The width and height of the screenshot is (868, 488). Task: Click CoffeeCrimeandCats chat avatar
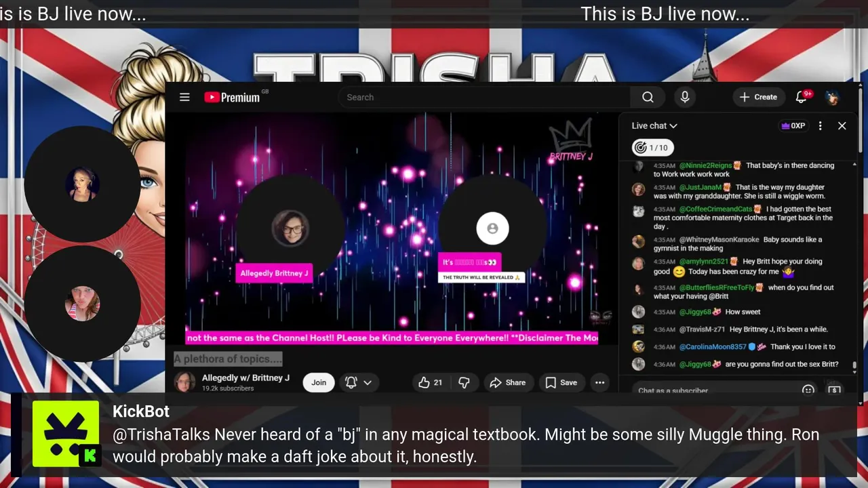(x=638, y=211)
